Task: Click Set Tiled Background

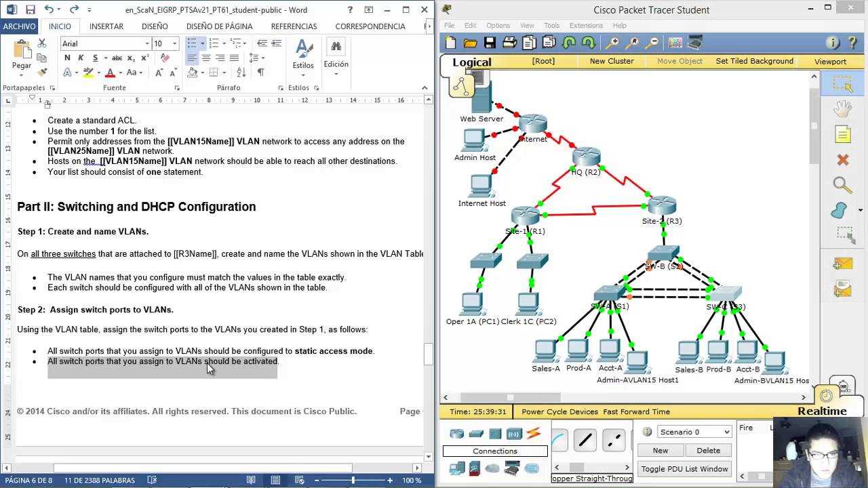Action: point(754,61)
